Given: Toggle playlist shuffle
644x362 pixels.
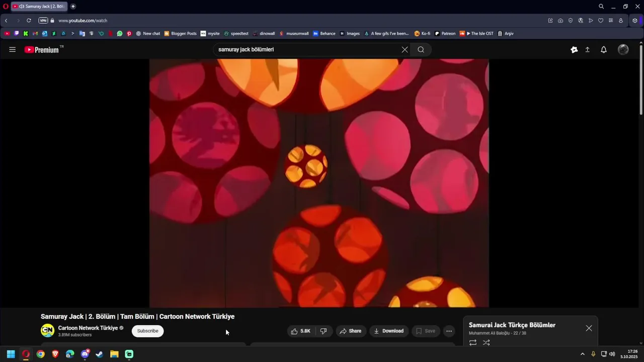Looking at the screenshot, I should click(x=487, y=342).
